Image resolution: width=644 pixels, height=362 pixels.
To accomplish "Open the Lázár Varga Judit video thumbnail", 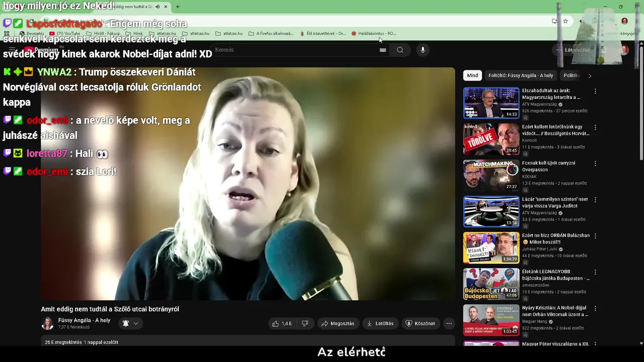I will click(x=491, y=212).
